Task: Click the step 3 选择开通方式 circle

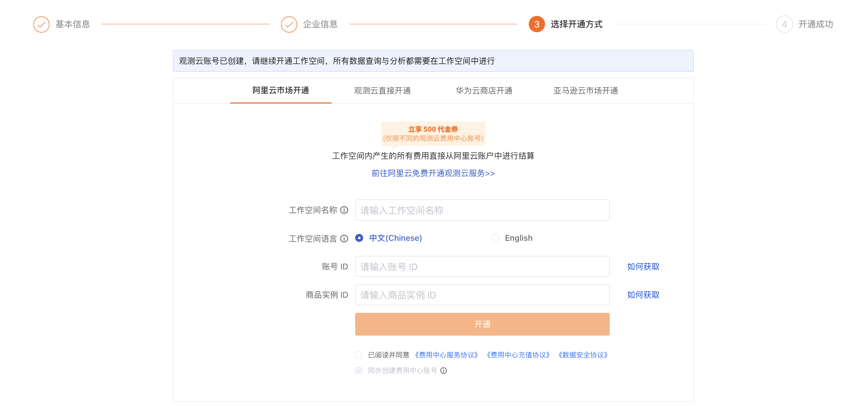Action: (537, 24)
